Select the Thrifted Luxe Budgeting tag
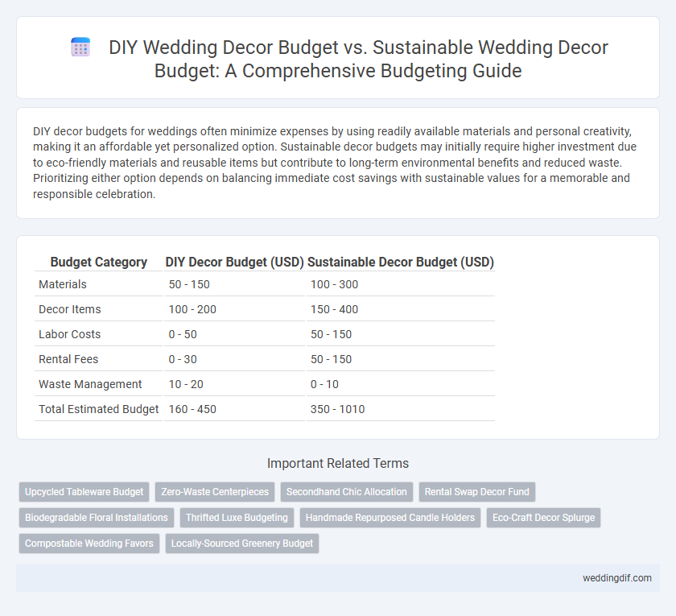The image size is (676, 616). coord(237,518)
